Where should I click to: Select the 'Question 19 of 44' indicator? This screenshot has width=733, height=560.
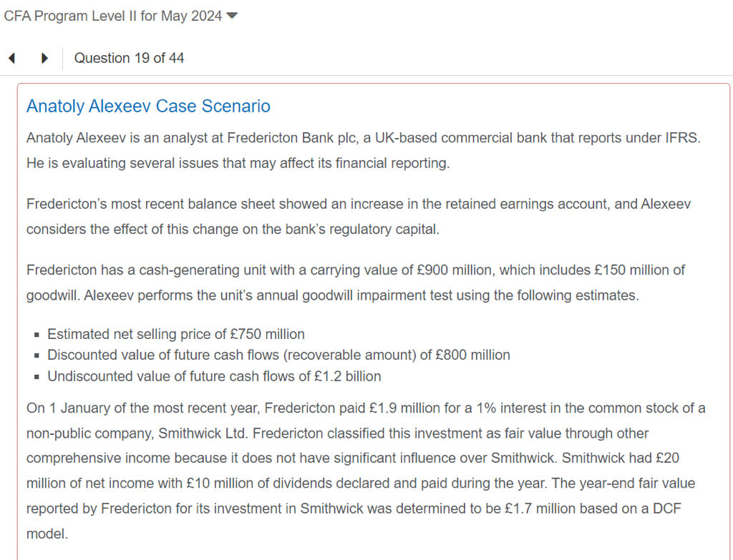(x=129, y=58)
